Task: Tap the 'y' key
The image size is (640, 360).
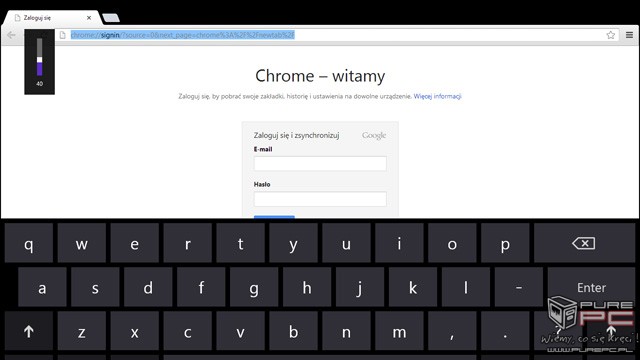Action: point(293,243)
